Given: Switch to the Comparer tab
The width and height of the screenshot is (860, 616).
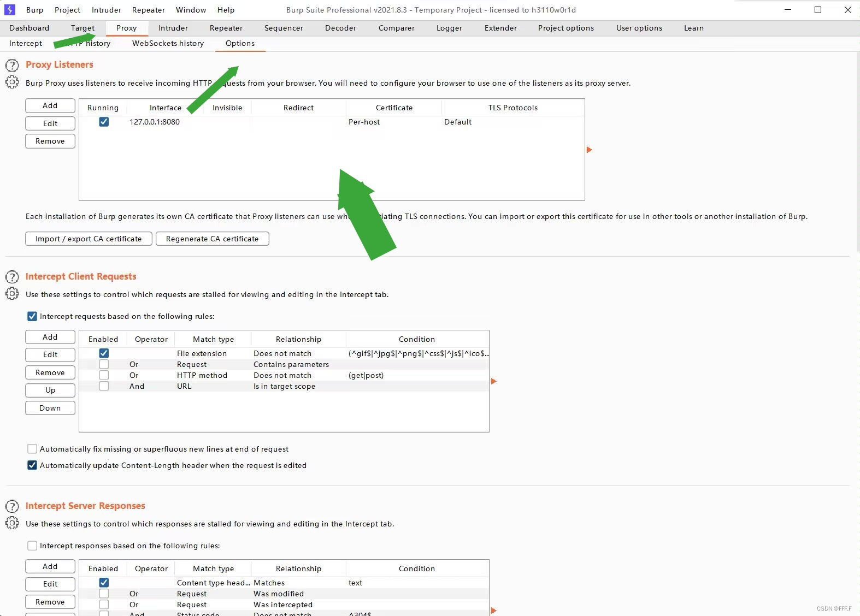Looking at the screenshot, I should click(397, 28).
